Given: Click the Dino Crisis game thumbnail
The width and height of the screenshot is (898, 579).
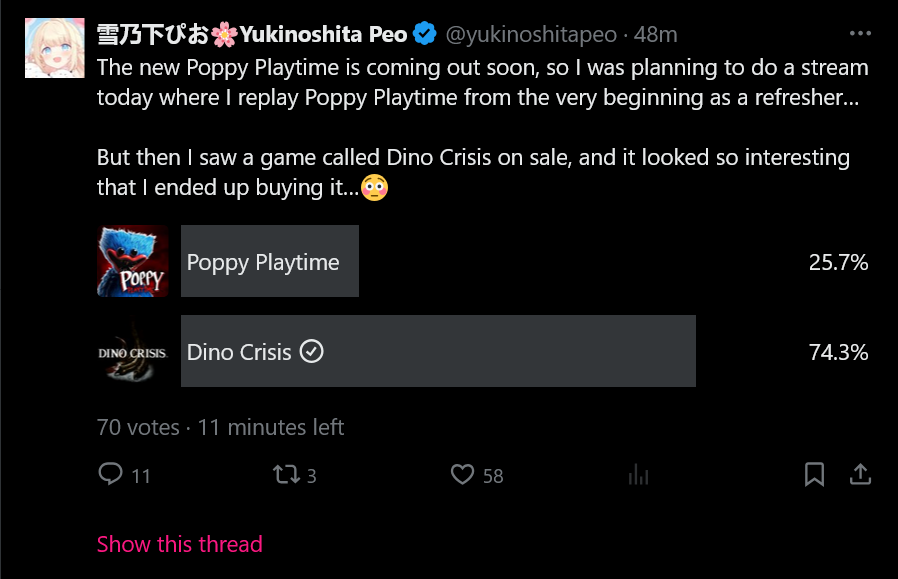Looking at the screenshot, I should click(x=132, y=351).
